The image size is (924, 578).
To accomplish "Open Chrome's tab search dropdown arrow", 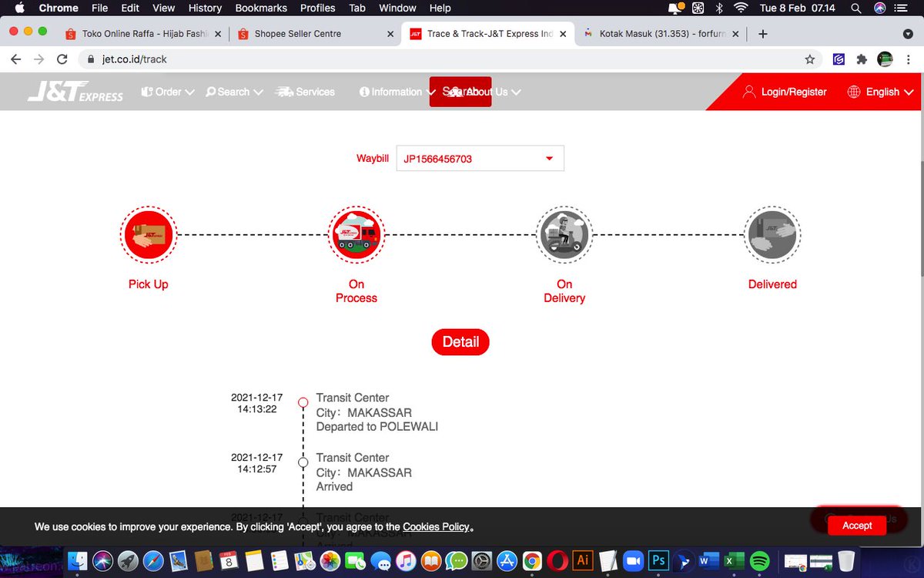I will [x=907, y=34].
